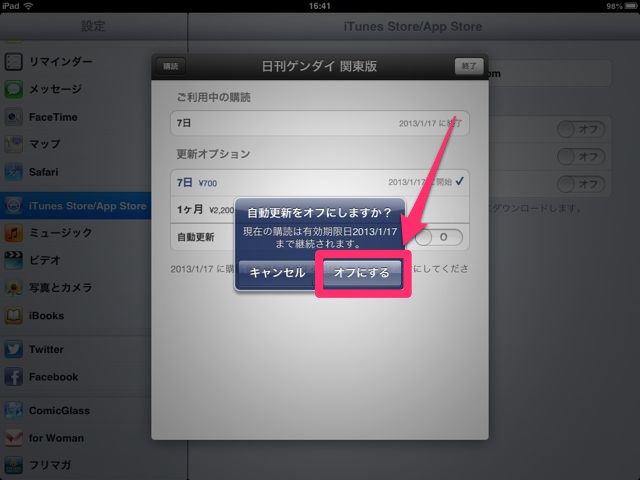The height and width of the screenshot is (480, 640).
Task: Open 写真とカメラ settings row
Action: tap(76, 288)
